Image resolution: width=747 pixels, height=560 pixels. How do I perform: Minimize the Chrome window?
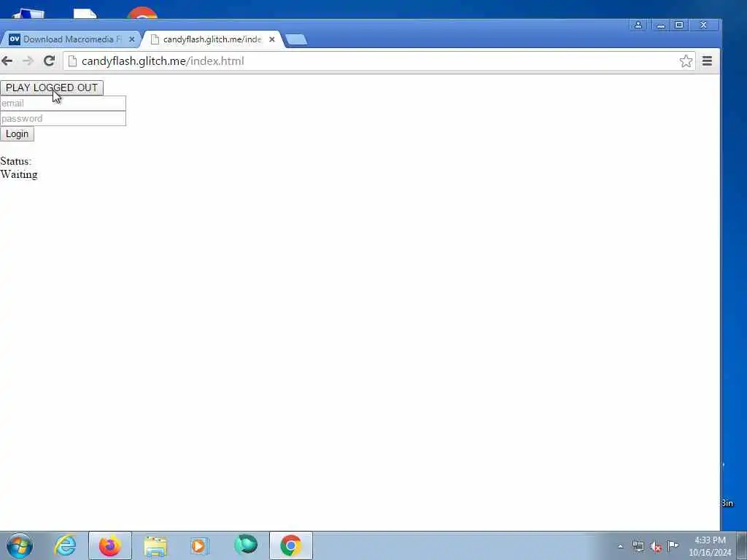(660, 25)
